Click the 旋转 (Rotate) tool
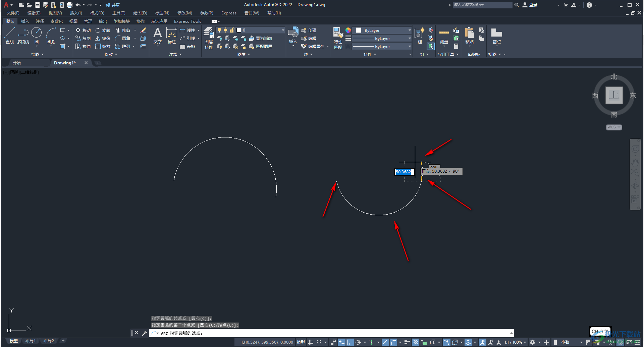 (x=103, y=30)
